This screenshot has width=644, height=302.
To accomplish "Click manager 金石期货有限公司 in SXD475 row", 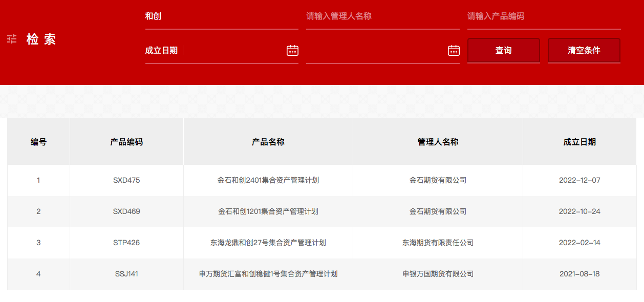I will tap(438, 180).
